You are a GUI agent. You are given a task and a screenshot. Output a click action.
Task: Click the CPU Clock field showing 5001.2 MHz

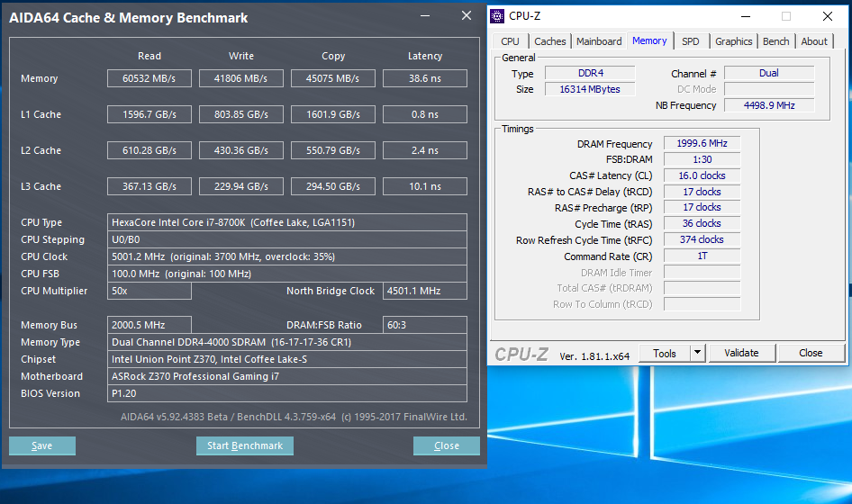tap(287, 256)
